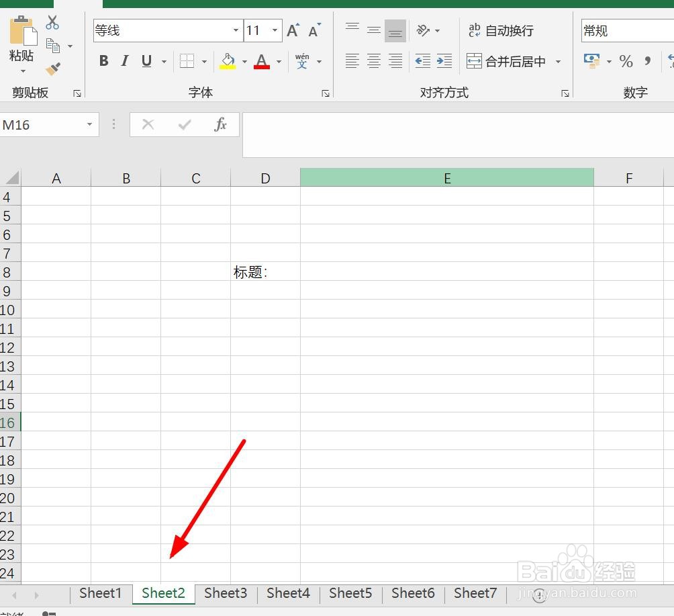Center text horizontally

(374, 61)
